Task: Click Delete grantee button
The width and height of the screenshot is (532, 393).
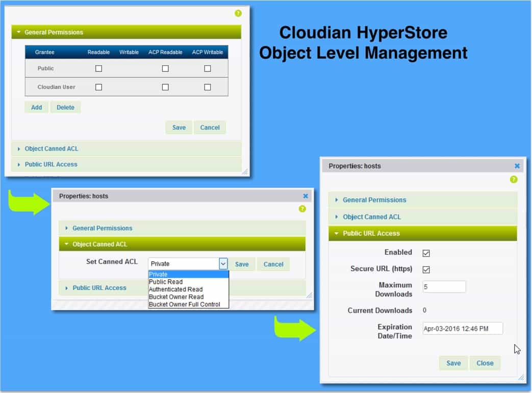Action: (65, 107)
